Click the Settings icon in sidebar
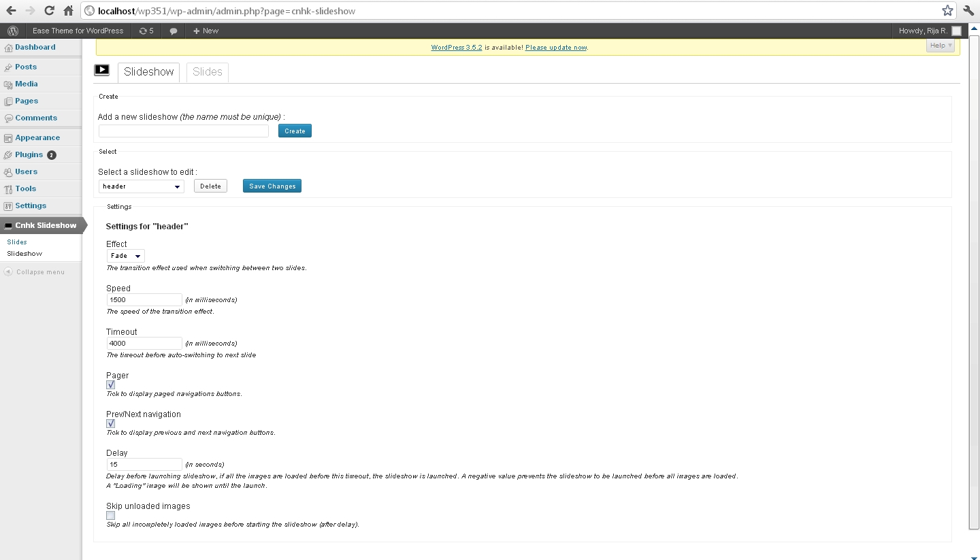980x560 pixels. pyautogui.click(x=8, y=206)
